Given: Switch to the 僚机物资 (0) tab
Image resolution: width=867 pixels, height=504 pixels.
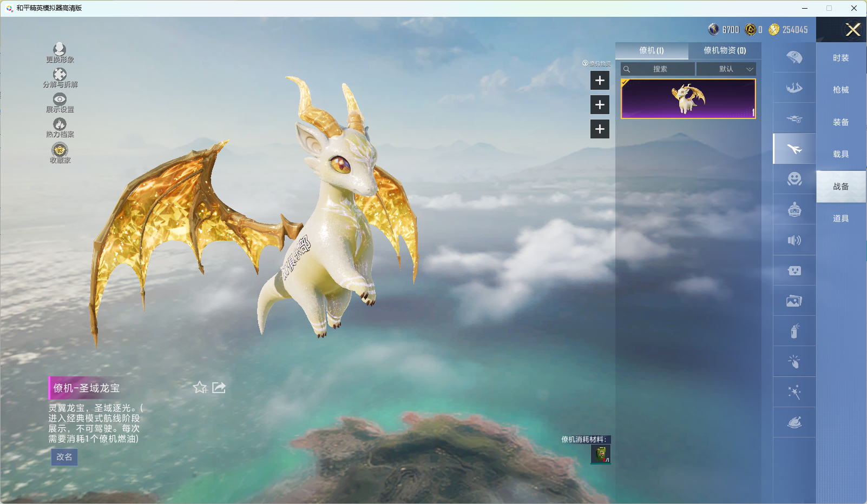Looking at the screenshot, I should pyautogui.click(x=725, y=51).
